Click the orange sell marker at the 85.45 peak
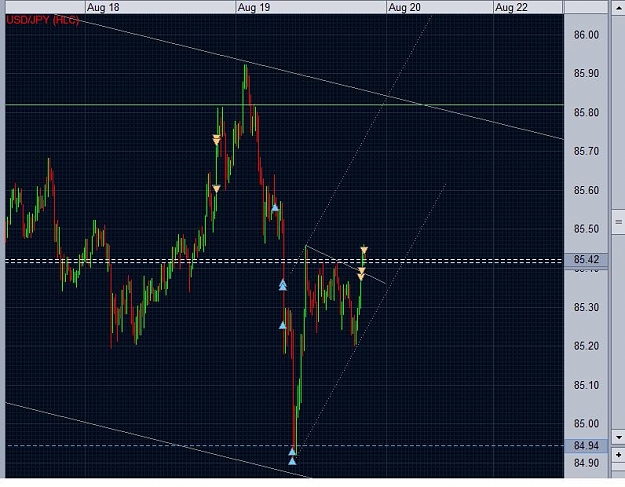 (x=364, y=250)
